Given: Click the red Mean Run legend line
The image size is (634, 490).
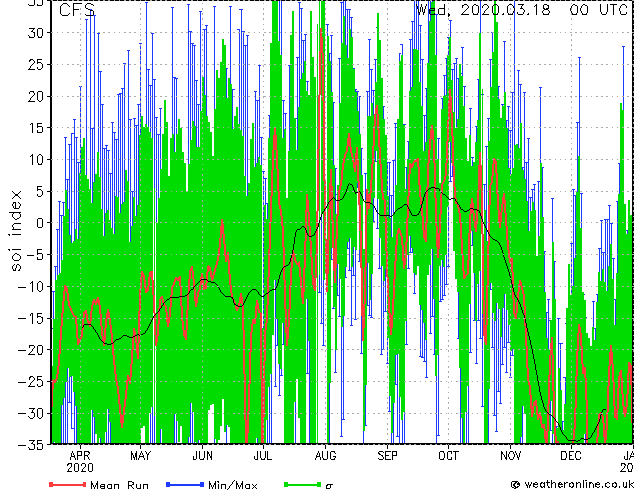Looking at the screenshot, I should (68, 484).
